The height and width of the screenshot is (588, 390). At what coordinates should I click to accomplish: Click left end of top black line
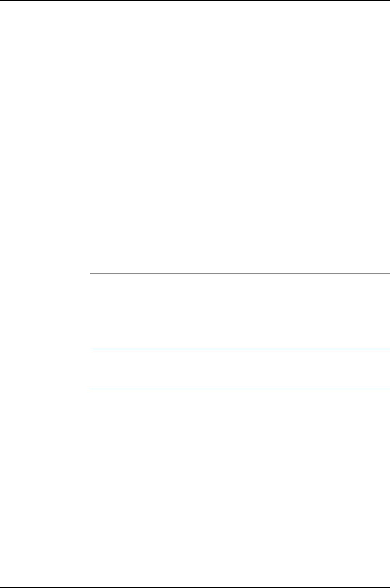[x=1, y=0]
